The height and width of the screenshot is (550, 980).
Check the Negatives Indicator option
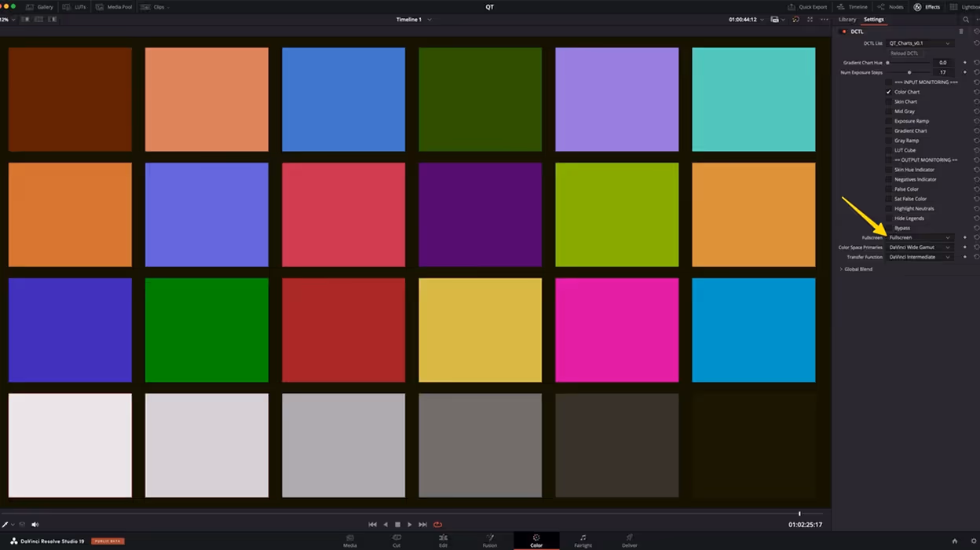[x=889, y=179]
